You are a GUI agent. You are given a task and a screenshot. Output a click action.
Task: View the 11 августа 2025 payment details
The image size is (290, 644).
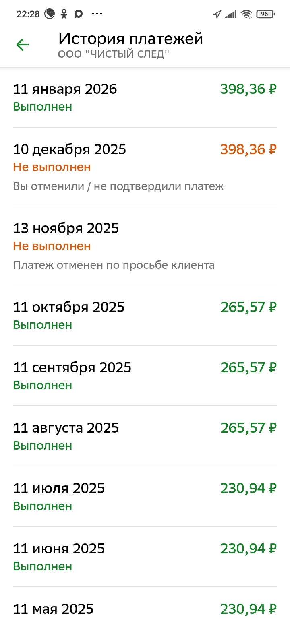tap(145, 436)
